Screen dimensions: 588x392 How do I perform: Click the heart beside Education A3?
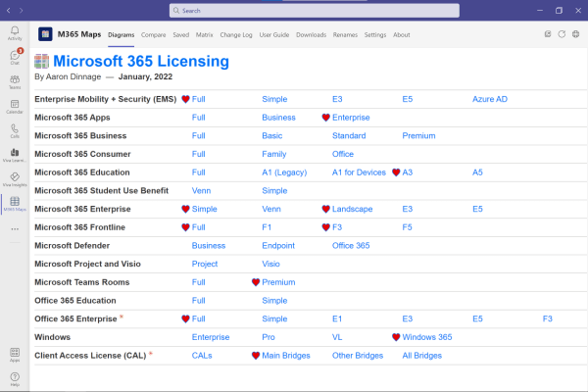396,172
